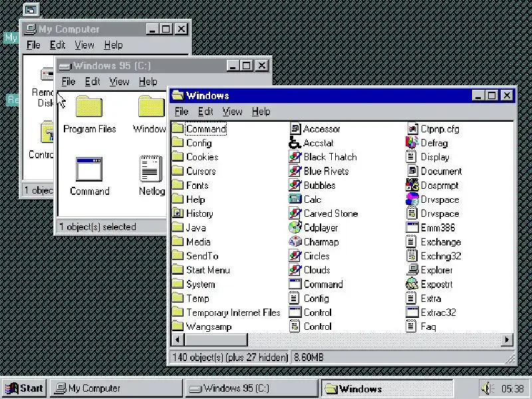The height and width of the screenshot is (399, 532).
Task: Click the right scroll arrow in Windows window
Action: (x=507, y=339)
